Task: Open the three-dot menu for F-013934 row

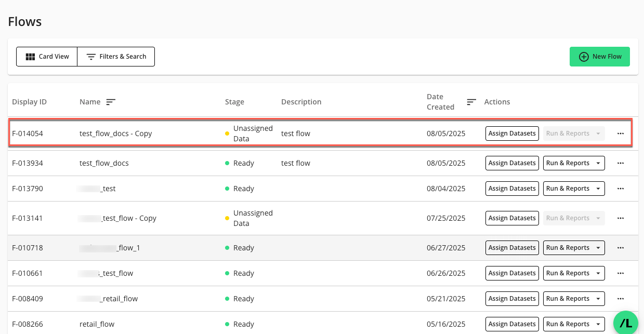Action: tap(620, 163)
